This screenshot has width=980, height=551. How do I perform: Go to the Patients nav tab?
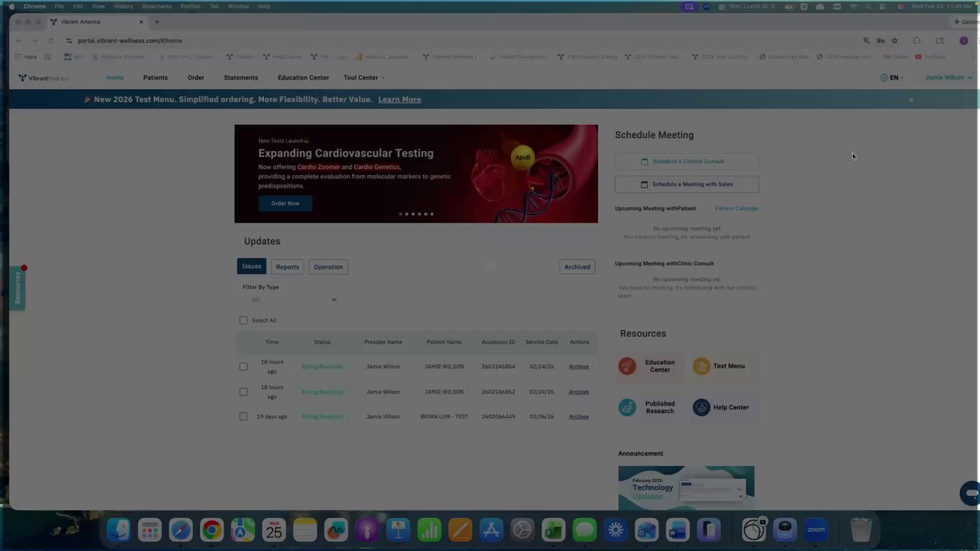tap(155, 77)
